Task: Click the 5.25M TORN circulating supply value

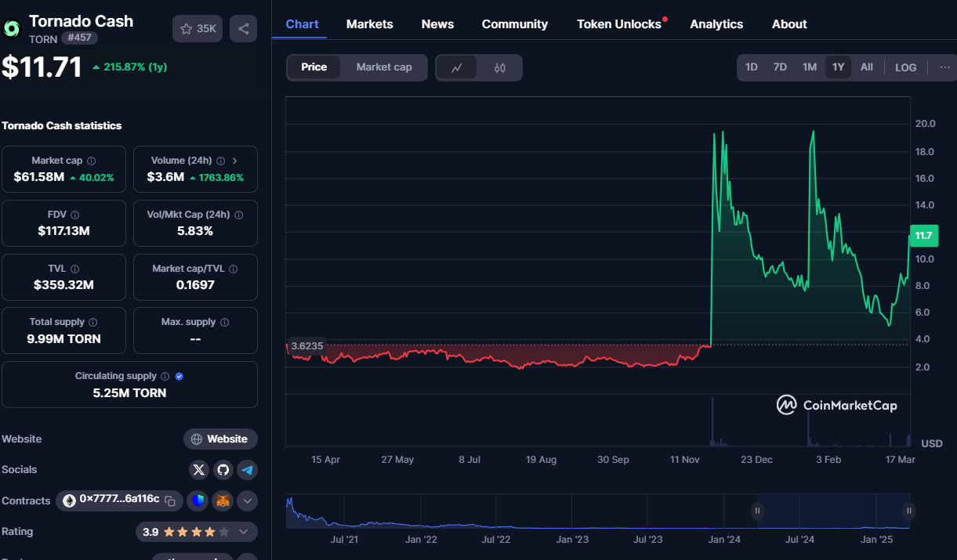Action: (129, 392)
